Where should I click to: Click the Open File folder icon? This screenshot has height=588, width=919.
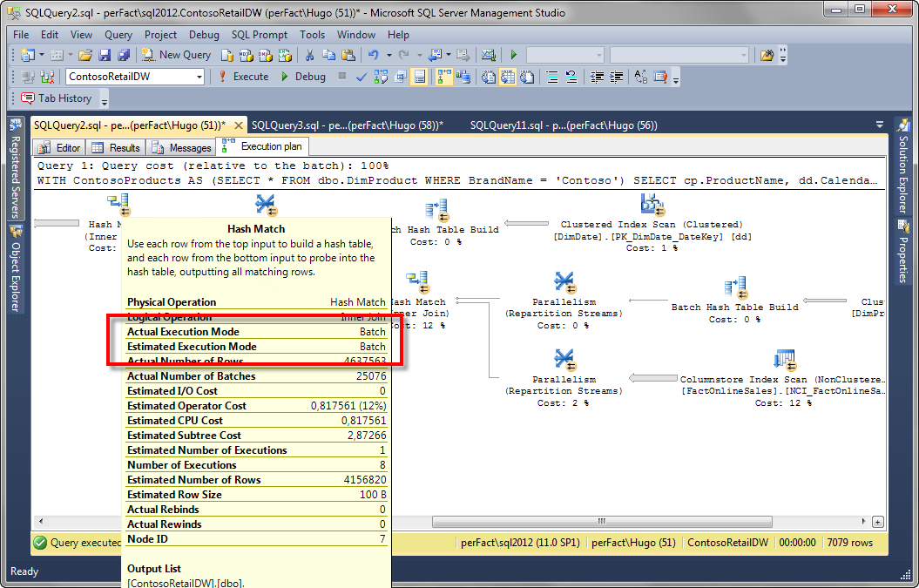click(x=85, y=55)
